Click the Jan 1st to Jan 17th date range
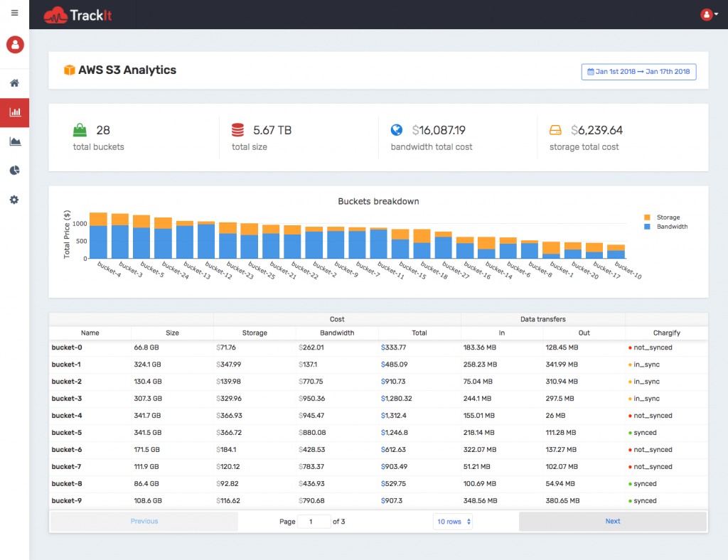728x560 pixels. click(x=638, y=72)
